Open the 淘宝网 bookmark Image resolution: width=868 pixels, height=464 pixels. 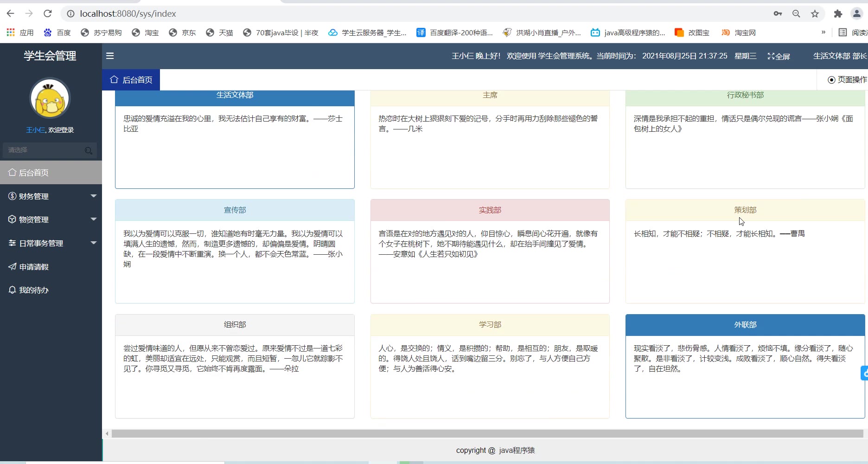click(740, 32)
